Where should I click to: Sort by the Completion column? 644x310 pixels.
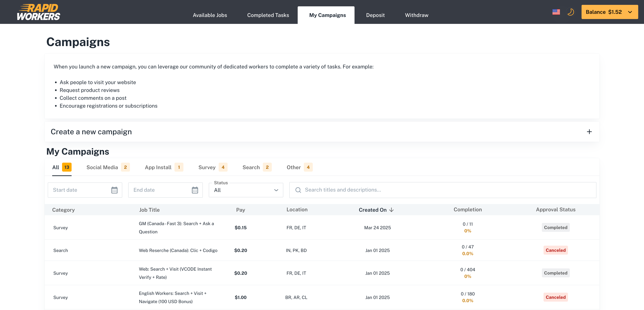coord(467,209)
